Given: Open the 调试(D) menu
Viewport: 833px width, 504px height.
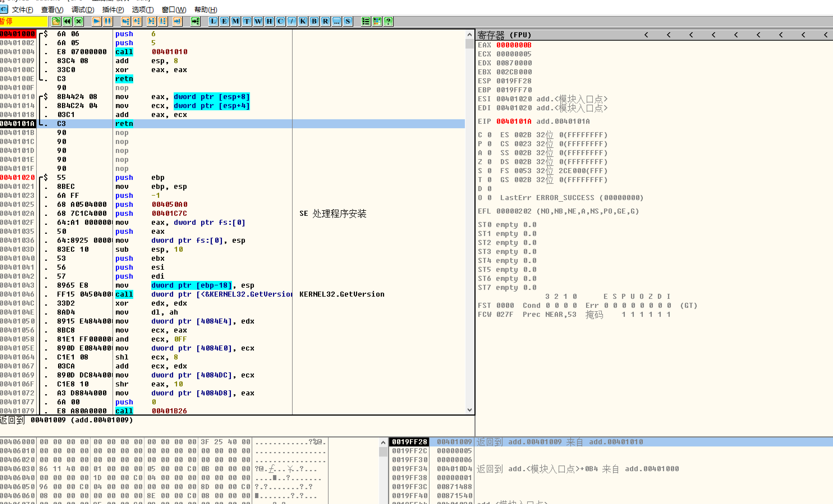Looking at the screenshot, I should click(83, 10).
